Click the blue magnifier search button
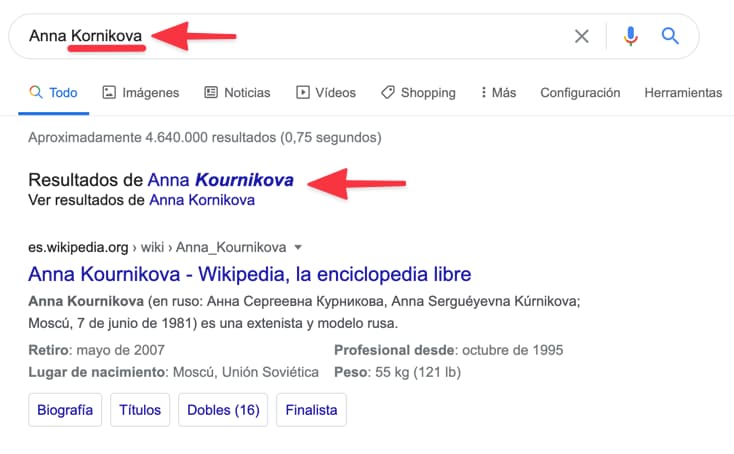Viewport: 734px width, 454px height. click(670, 36)
